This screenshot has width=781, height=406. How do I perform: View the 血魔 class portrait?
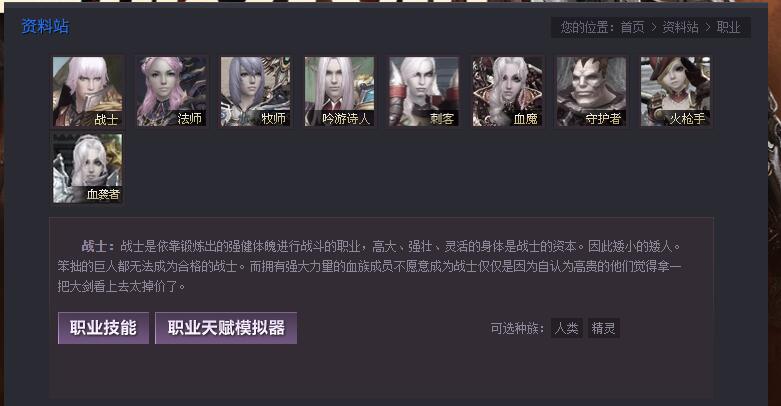tap(508, 91)
